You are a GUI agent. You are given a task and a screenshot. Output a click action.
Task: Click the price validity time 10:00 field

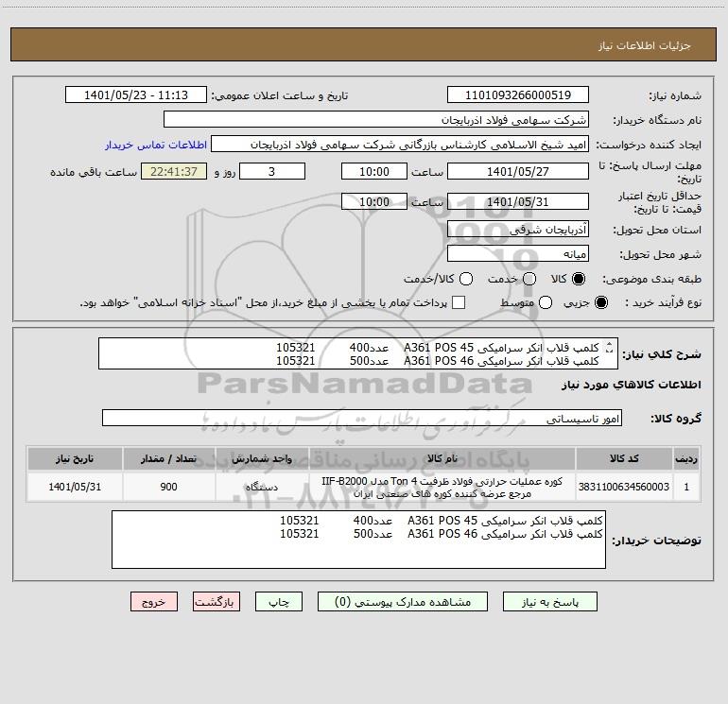tap(374, 202)
